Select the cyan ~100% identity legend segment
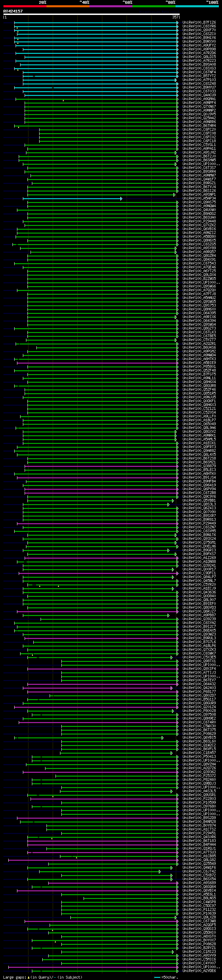Image resolution: width=222 pixels, height=980 pixels. pyautogui.click(x=197, y=6)
